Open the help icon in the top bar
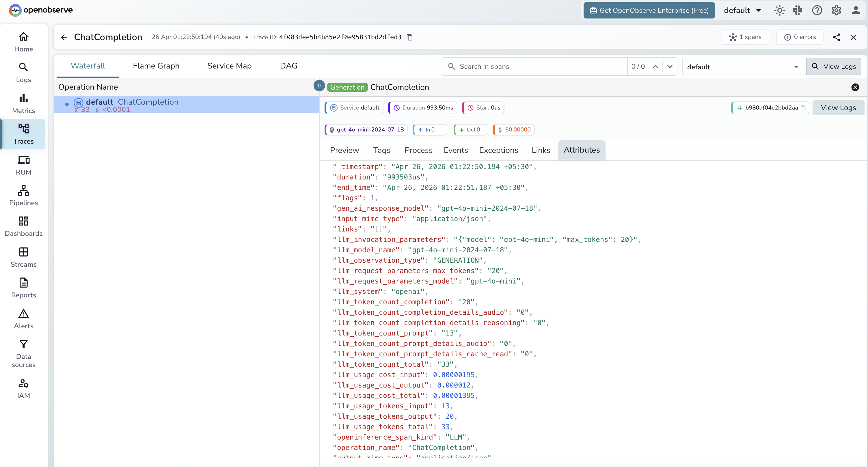868x467 pixels. pos(817,10)
